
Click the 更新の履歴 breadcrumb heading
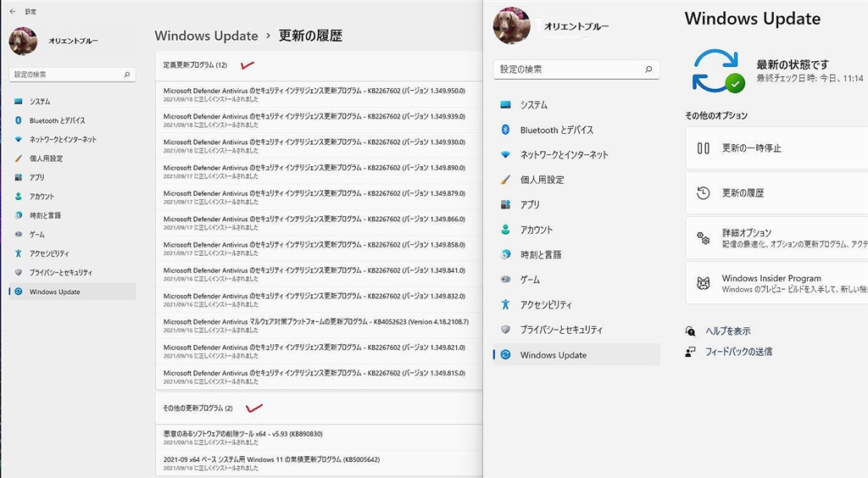point(310,36)
